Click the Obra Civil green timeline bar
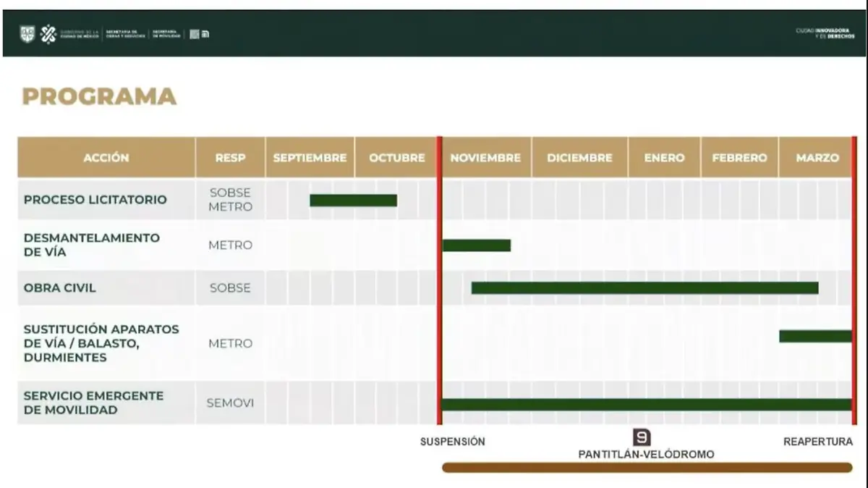This screenshot has height=488, width=868. coord(644,288)
